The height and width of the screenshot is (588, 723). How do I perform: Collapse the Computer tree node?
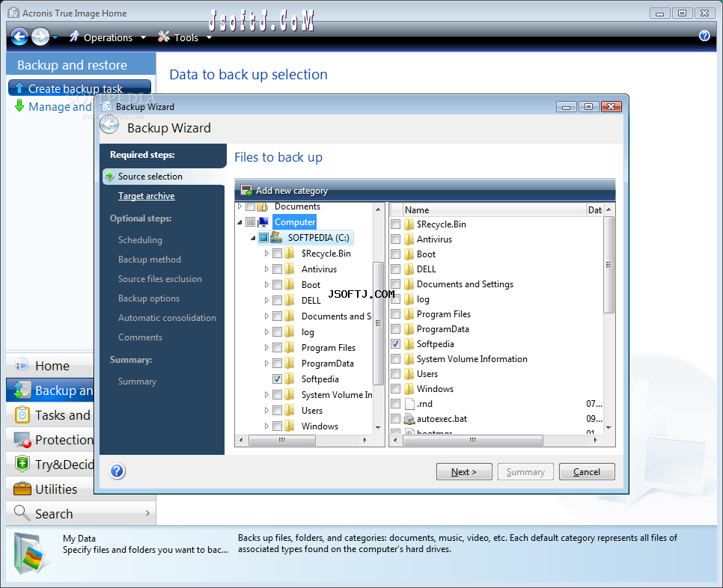[240, 223]
